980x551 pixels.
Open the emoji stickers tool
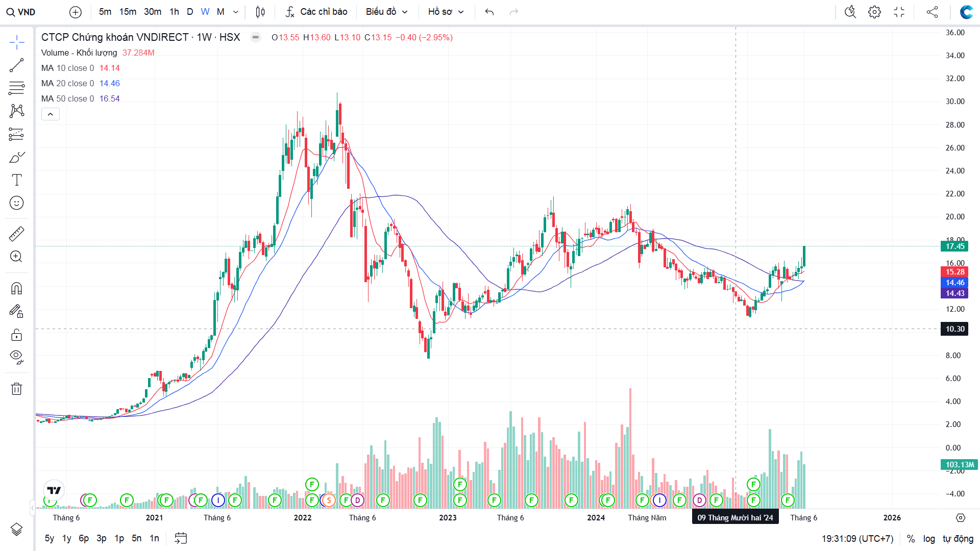coord(16,203)
